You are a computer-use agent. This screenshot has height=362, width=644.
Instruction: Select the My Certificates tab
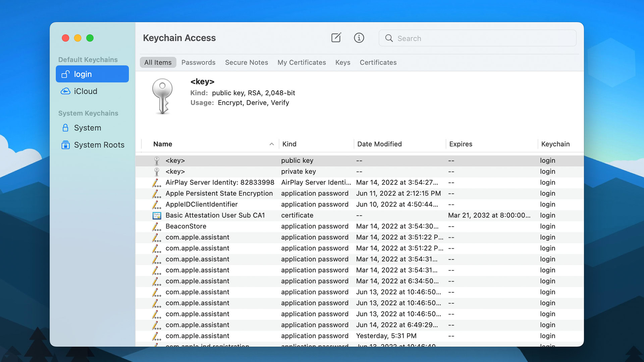pos(302,62)
